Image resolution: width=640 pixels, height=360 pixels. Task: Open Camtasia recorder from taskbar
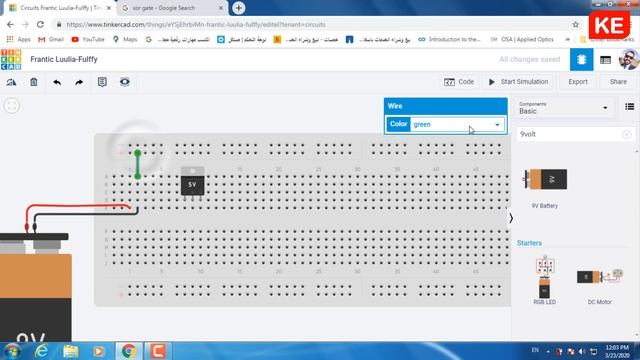click(158, 351)
